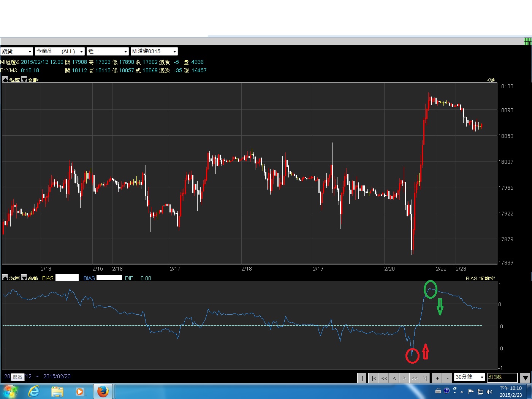The image size is (532, 399).
Task: Click the down-triangle parameter icon above BIAS panel
Action: [x=24, y=277]
